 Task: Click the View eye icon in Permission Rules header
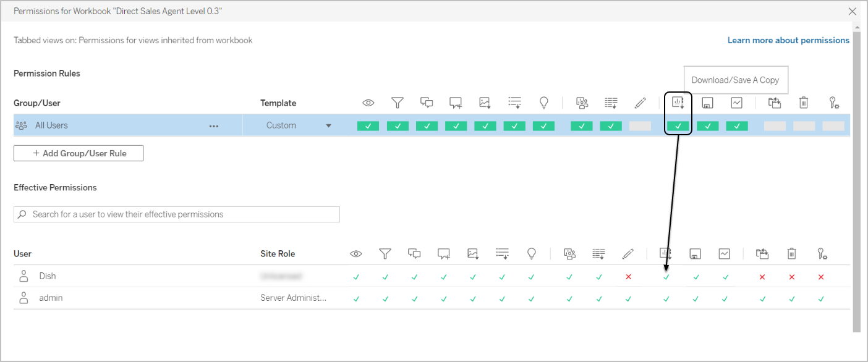[368, 103]
